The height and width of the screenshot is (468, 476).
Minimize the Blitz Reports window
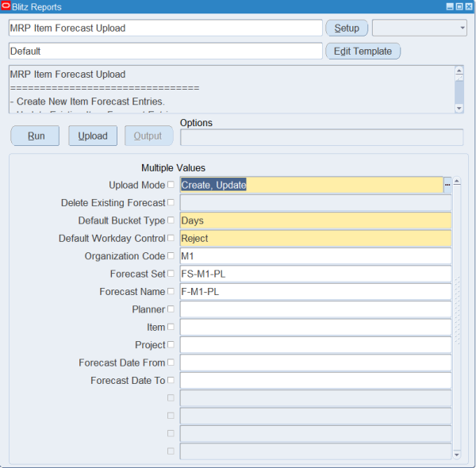(x=450, y=6)
